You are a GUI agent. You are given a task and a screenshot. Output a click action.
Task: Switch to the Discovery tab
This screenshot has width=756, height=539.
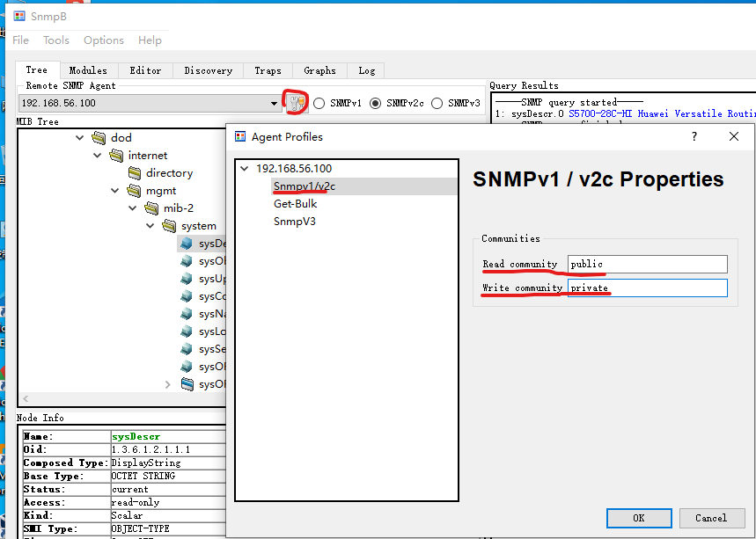tap(208, 70)
